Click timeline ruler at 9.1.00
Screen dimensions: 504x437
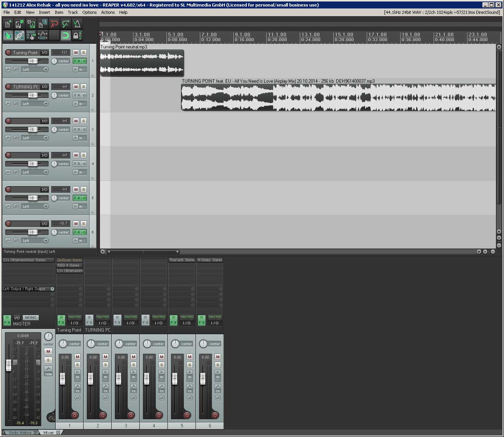(243, 35)
